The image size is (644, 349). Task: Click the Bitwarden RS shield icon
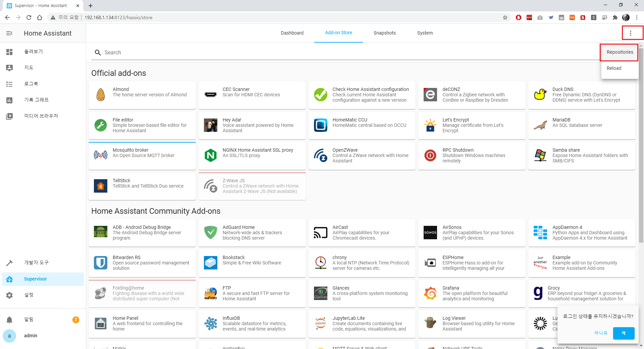point(101,263)
